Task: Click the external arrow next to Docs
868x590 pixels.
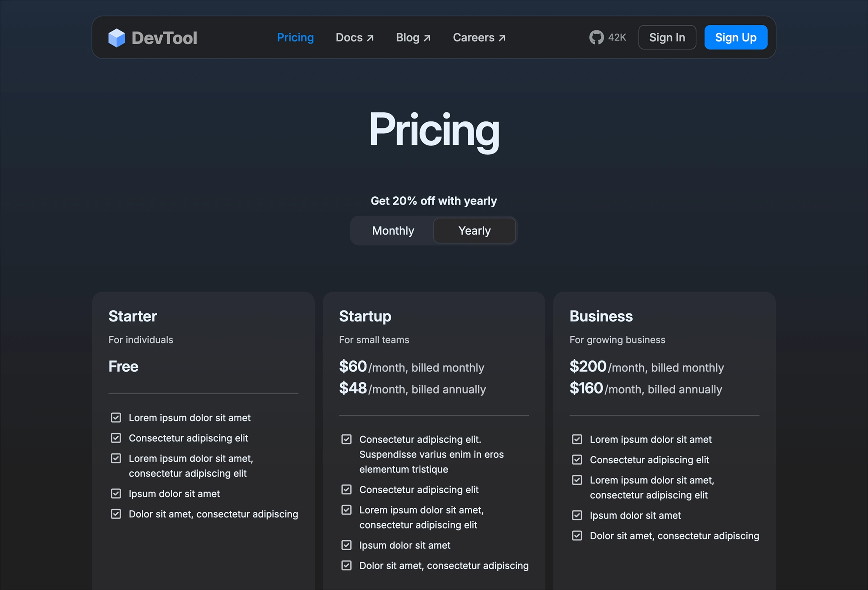Action: pyautogui.click(x=370, y=38)
